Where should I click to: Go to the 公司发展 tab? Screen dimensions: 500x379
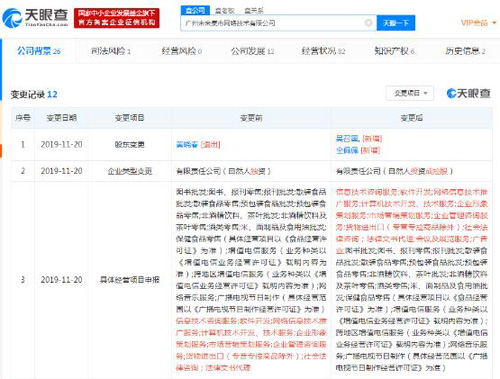(252, 51)
